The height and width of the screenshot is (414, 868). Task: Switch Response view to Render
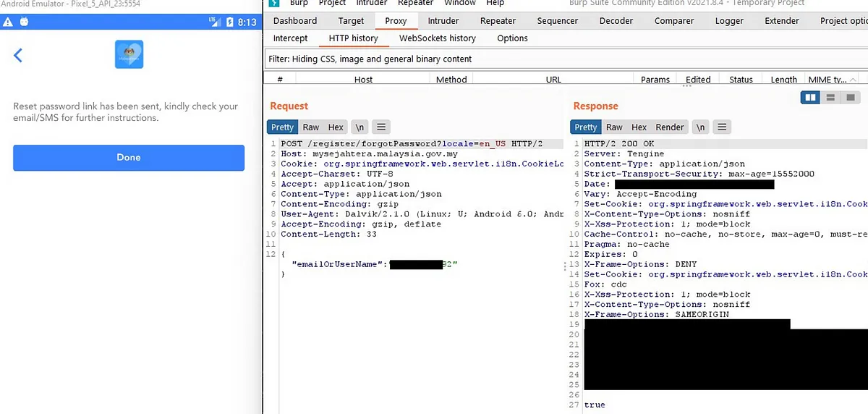670,127
